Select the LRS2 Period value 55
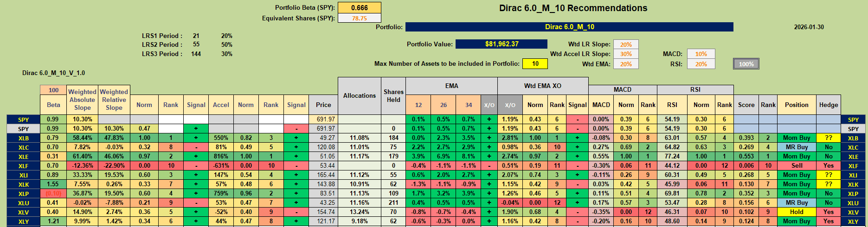Screen dimensions: 868x227 [x=196, y=44]
